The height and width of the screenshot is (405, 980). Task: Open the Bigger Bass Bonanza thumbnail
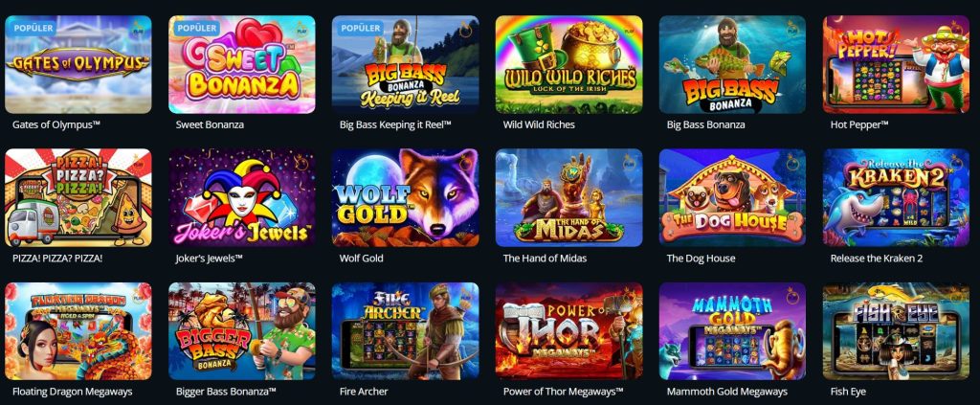point(242,331)
